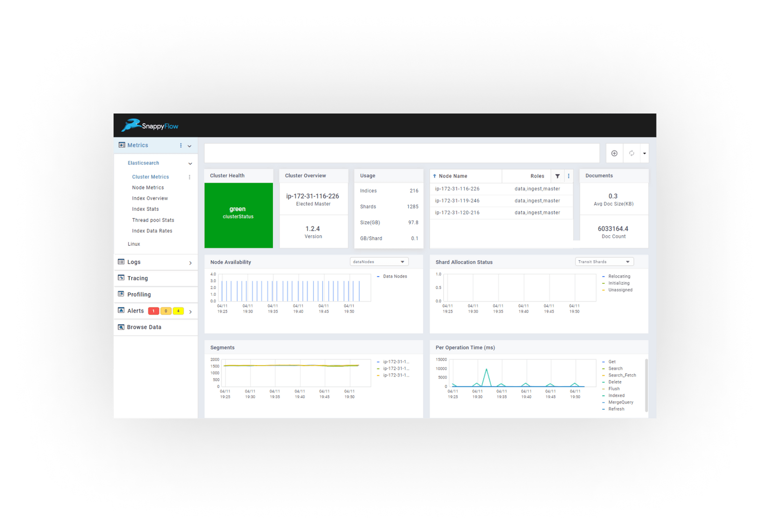The image size is (770, 532).
Task: Open the Alerts panel icon
Action: (x=121, y=311)
